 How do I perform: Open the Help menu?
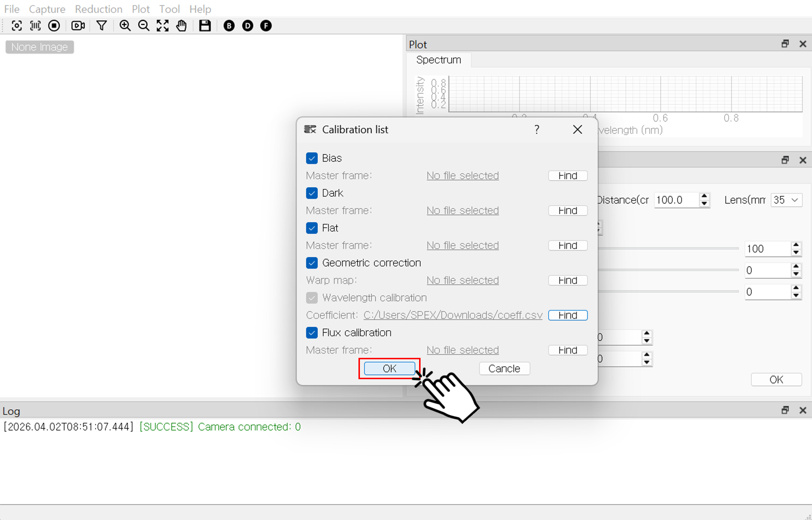click(200, 9)
